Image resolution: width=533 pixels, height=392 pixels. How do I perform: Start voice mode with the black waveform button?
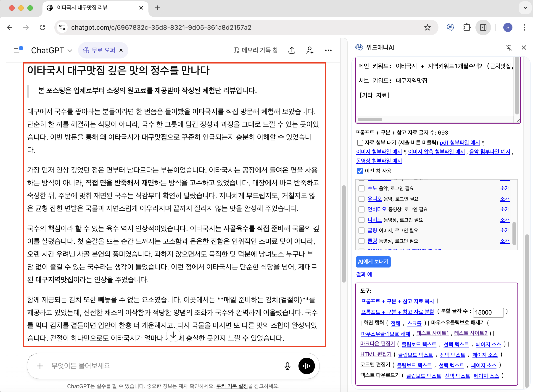click(306, 366)
